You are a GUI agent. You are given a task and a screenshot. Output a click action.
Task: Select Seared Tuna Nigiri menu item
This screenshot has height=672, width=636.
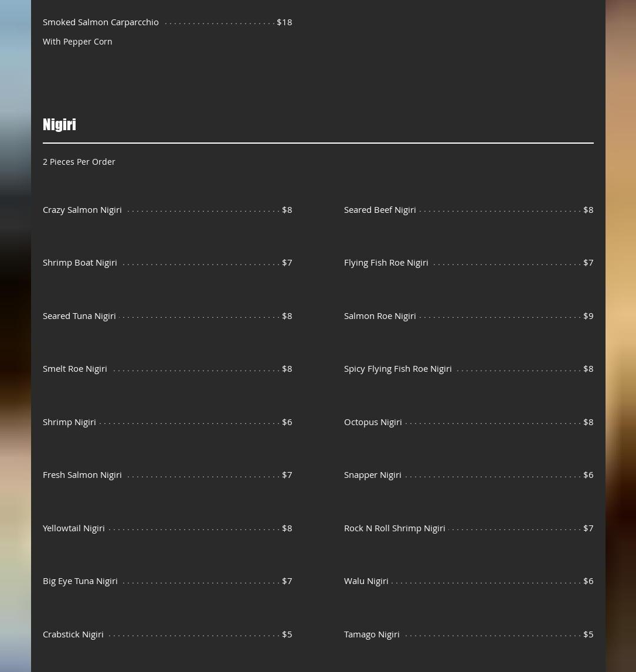[x=79, y=316]
